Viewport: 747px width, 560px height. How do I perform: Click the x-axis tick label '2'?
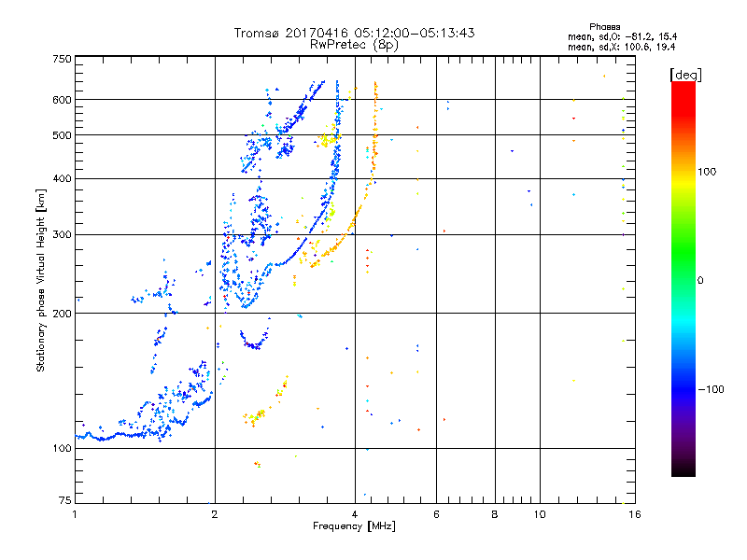[215, 514]
